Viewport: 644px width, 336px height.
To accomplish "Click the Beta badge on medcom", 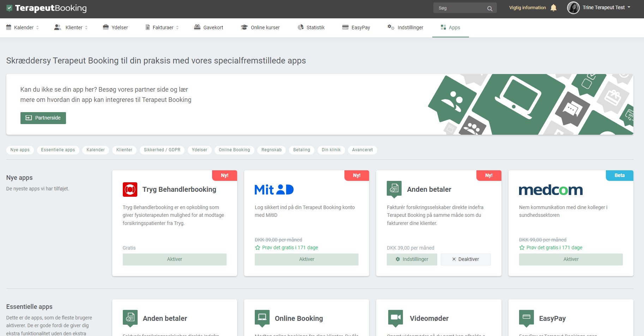I will [x=620, y=176].
